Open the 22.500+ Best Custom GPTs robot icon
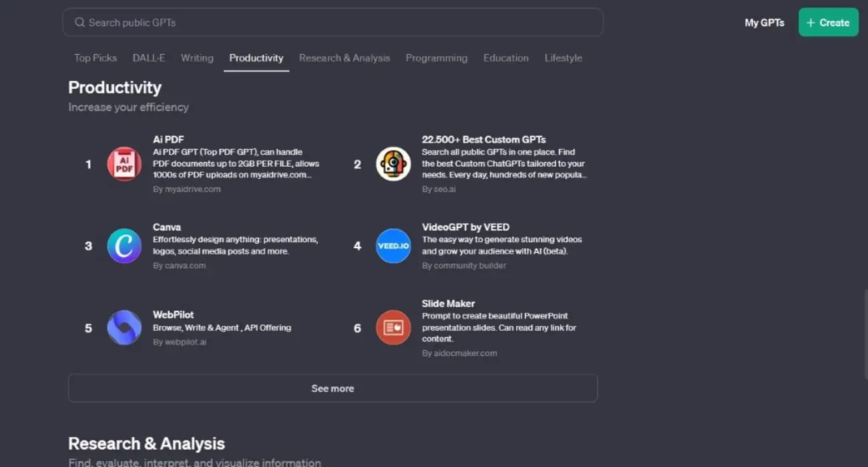Viewport: 868px width, 467px height. [393, 164]
